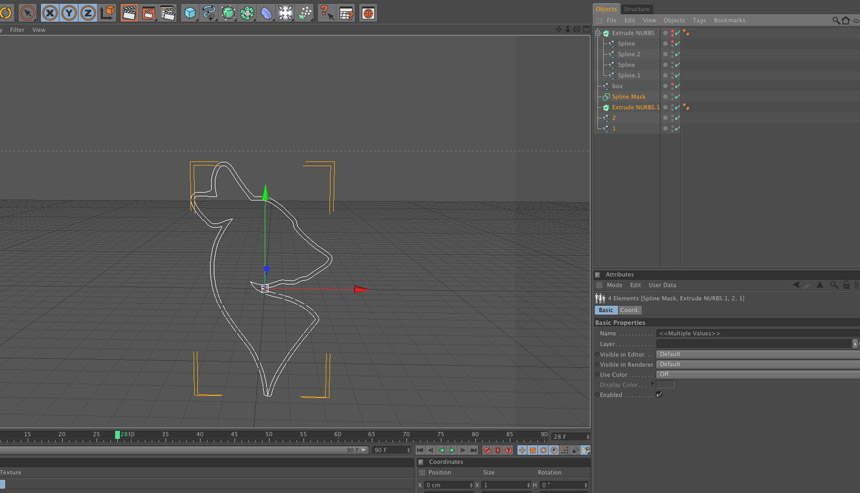
Task: Open the Attributes User Data menu
Action: pyautogui.click(x=662, y=285)
